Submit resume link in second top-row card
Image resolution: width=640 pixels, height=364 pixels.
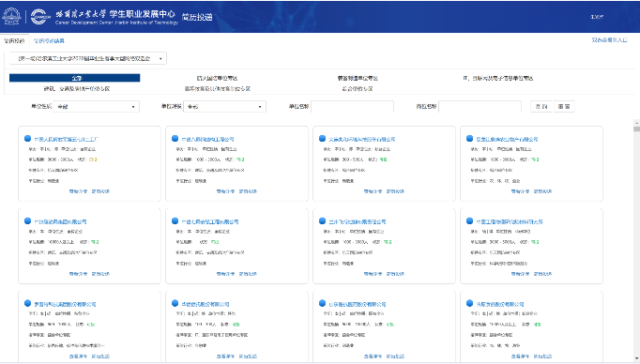(x=248, y=191)
